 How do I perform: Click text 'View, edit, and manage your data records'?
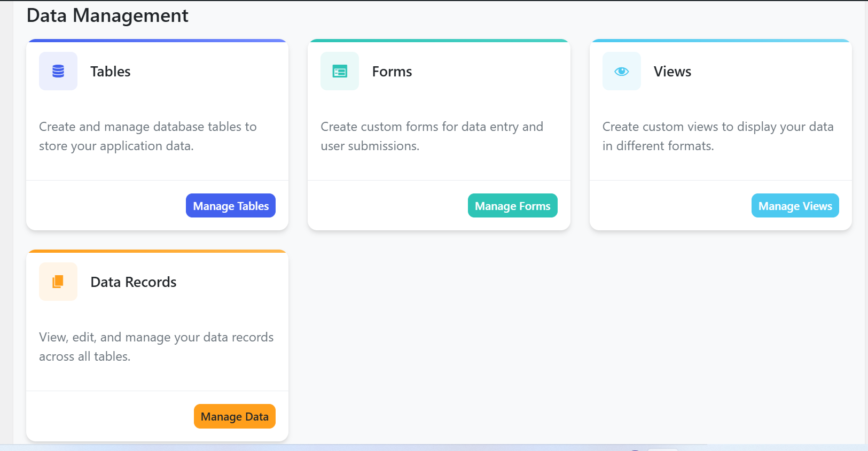(x=156, y=337)
